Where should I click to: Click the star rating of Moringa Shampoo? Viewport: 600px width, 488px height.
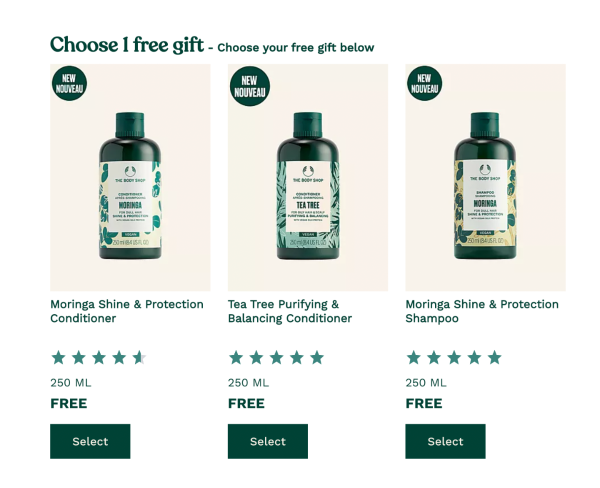click(454, 358)
